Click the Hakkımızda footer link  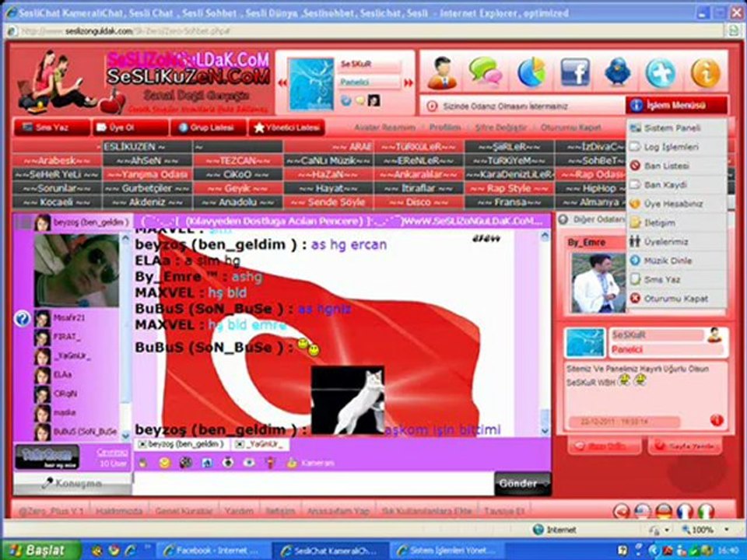pos(119,511)
